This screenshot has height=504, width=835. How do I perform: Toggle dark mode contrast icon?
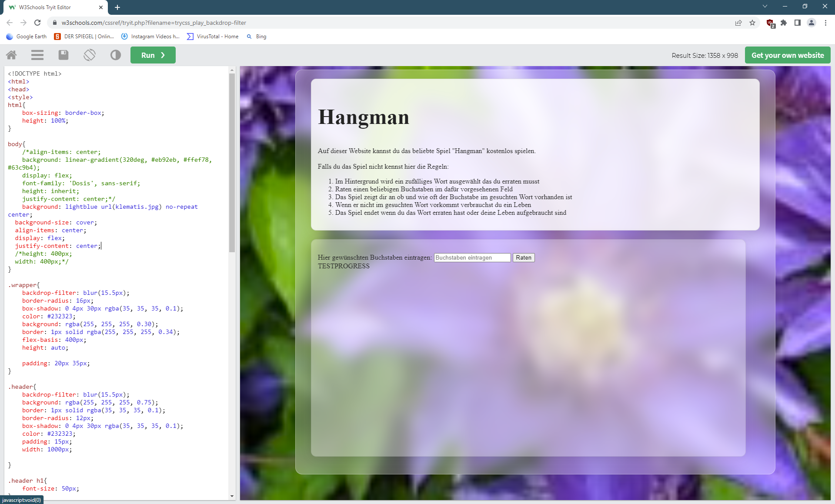115,55
